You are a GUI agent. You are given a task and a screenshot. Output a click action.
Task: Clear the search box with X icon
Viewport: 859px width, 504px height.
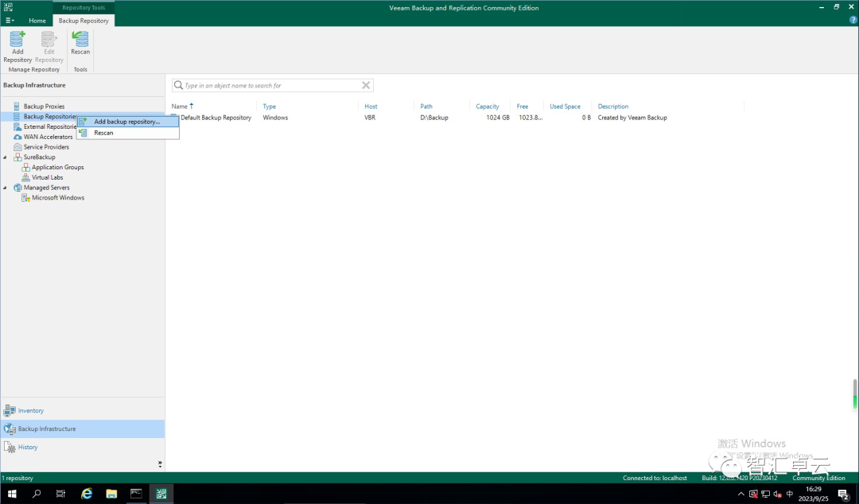click(x=366, y=85)
